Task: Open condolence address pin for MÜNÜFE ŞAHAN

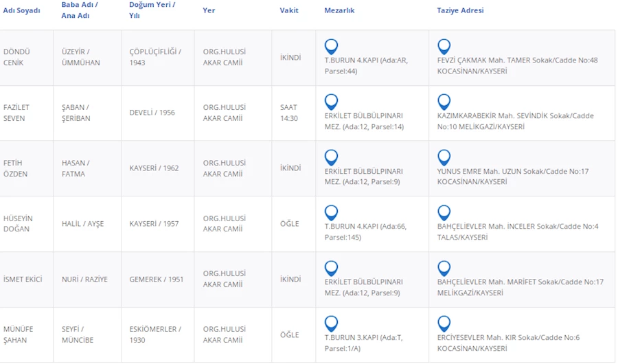Action: click(444, 323)
